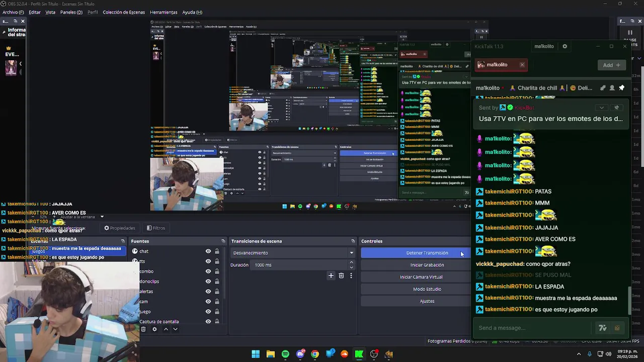The height and width of the screenshot is (362, 644).
Task: Toggle the lock on chat source
Action: tap(217, 251)
